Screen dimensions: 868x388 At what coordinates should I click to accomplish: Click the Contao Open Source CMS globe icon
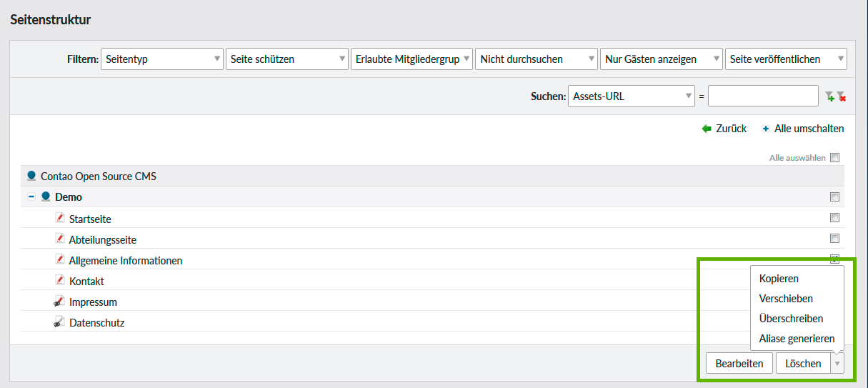coord(31,176)
